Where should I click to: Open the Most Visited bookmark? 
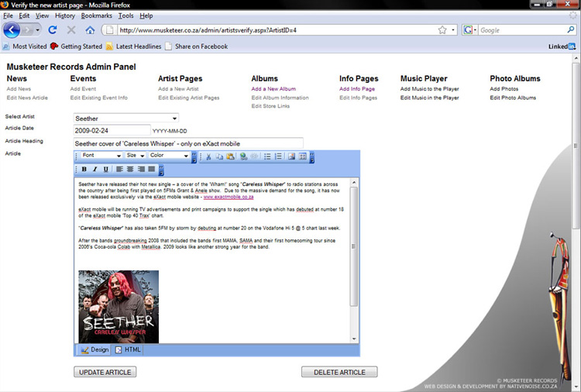point(25,46)
